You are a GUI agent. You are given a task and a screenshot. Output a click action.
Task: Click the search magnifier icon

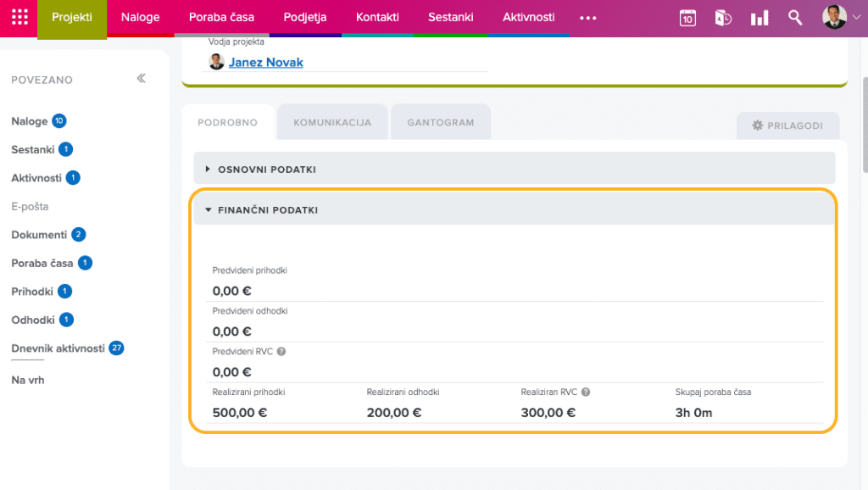(795, 18)
